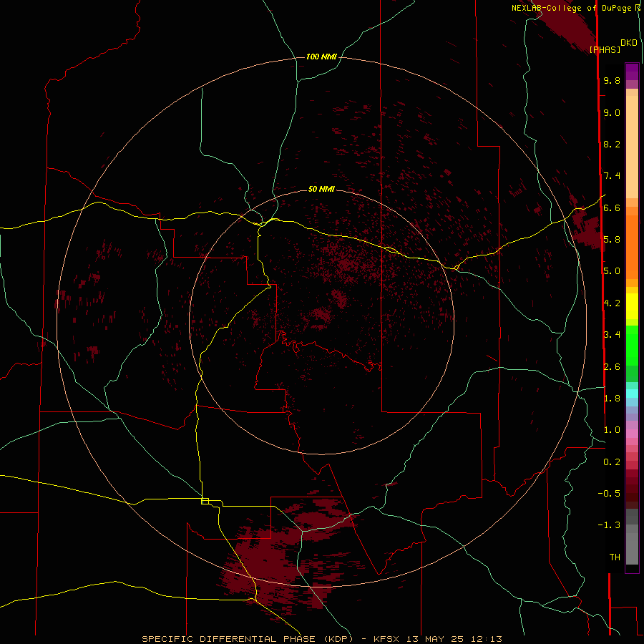
Task: Click the bright orange color scale segment
Action: [x=632, y=248]
